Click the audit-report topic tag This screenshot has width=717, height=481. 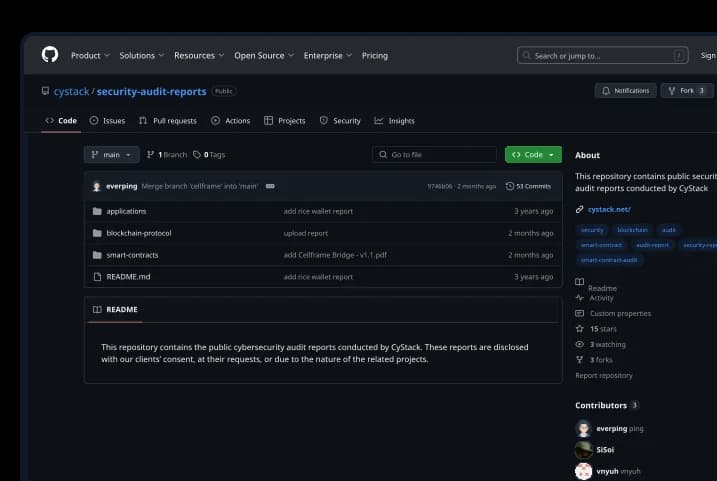pyautogui.click(x=652, y=245)
